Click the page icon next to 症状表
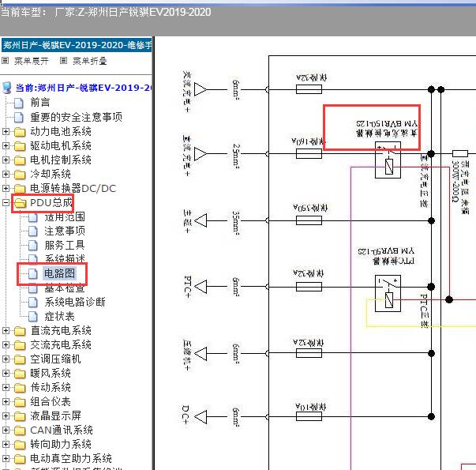The height and width of the screenshot is (470, 476). coord(33,317)
